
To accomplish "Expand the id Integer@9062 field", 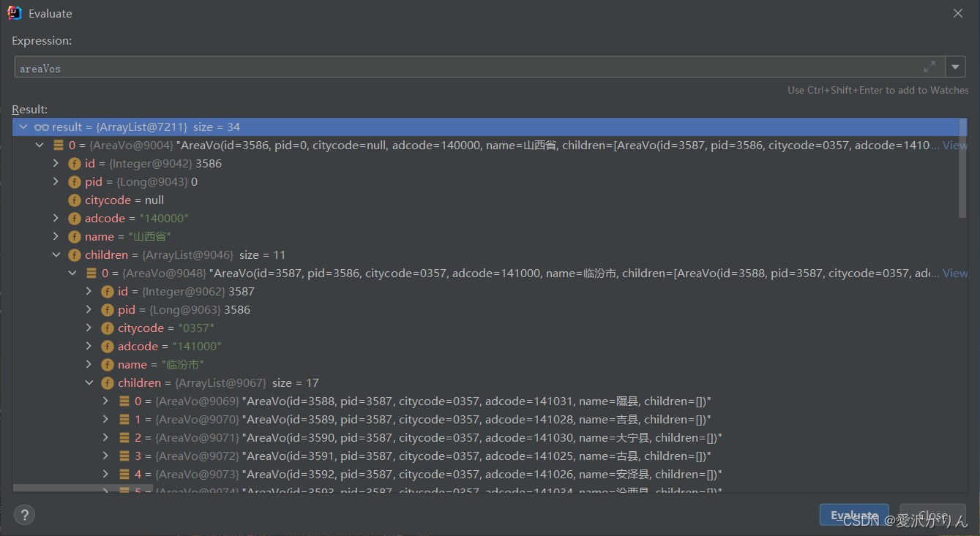I will point(89,292).
